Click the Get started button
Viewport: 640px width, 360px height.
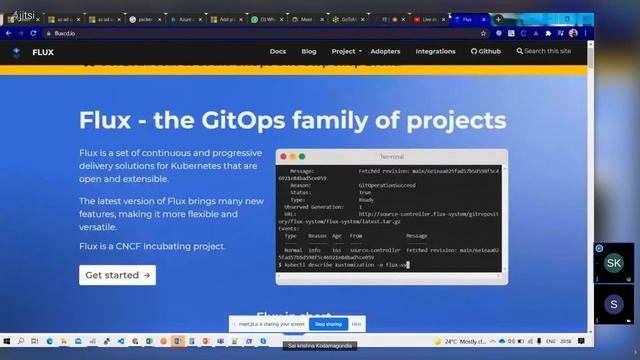coord(118,275)
